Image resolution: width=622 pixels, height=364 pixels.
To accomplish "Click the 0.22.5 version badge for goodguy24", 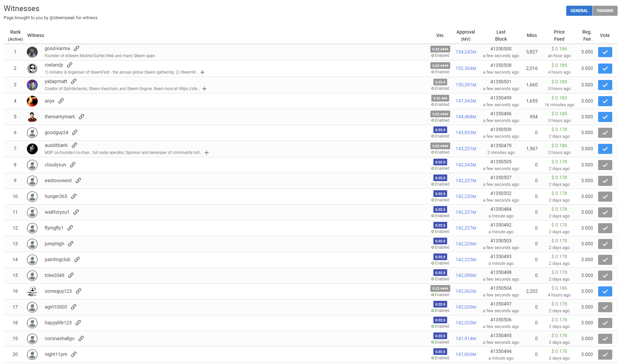I will click(440, 130).
